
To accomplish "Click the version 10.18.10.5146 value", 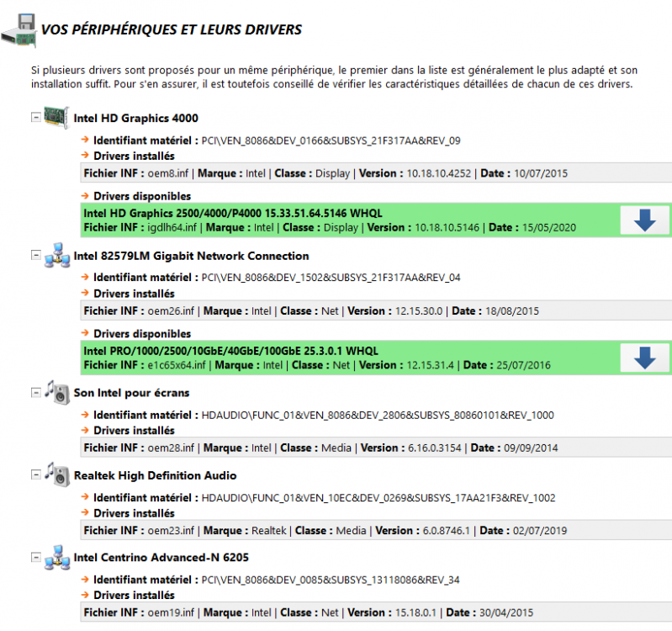I will pos(447,228).
